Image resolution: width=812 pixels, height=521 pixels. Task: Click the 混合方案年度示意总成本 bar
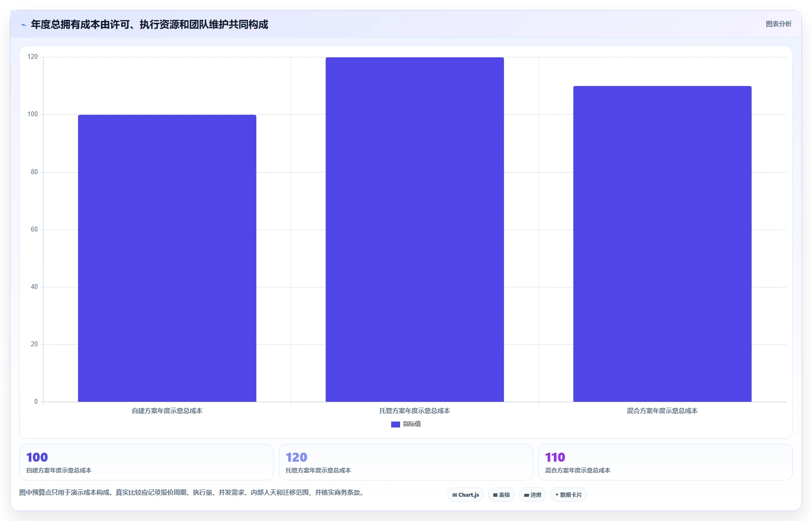(662, 244)
